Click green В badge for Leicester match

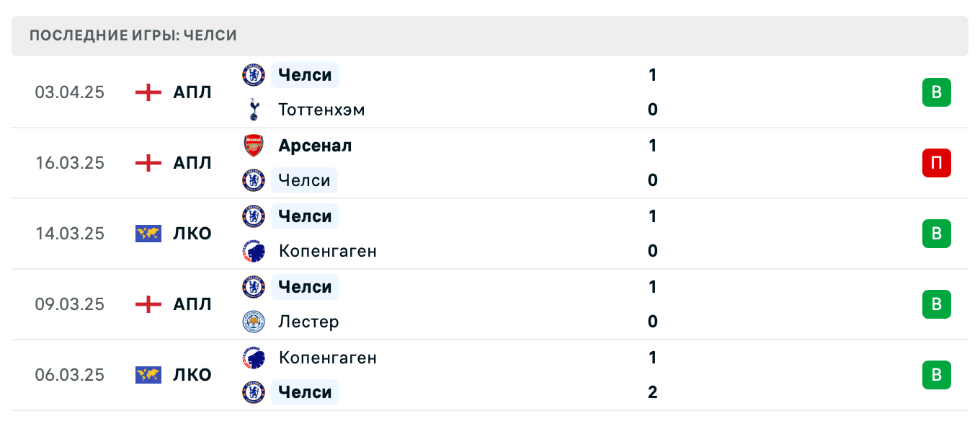(x=936, y=304)
